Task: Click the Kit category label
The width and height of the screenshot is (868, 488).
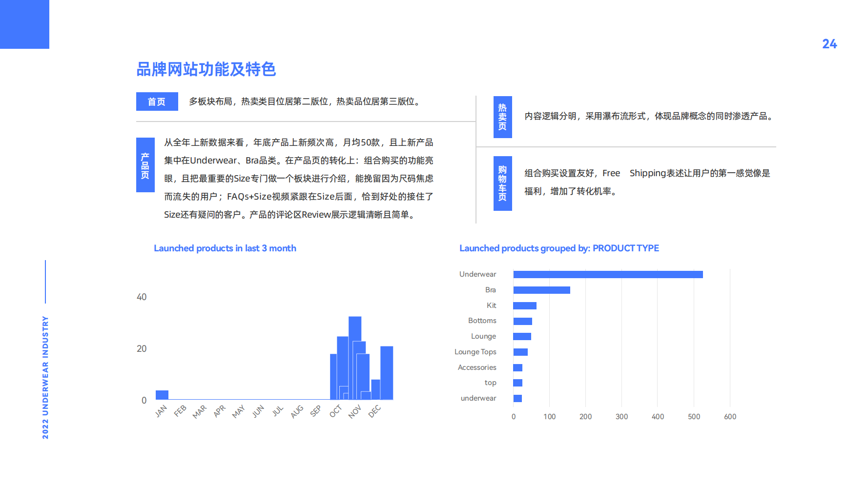Action: click(492, 305)
